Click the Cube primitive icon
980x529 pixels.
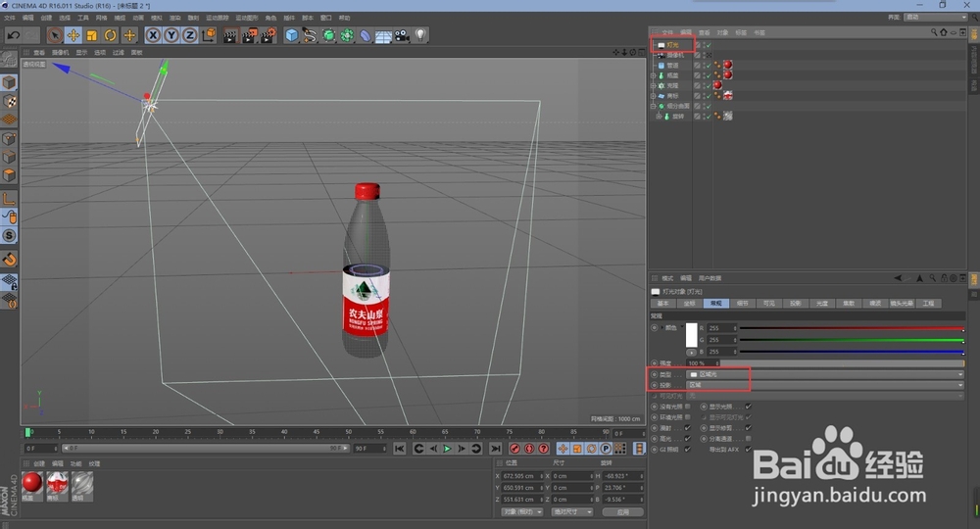pos(291,35)
